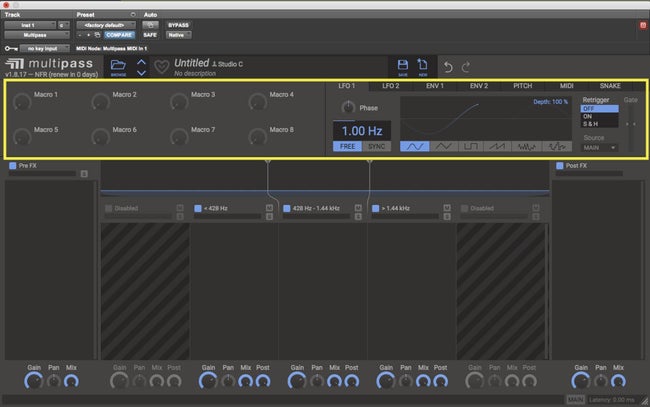Click the LFO Phase knob
The image size is (650, 407).
[x=348, y=107]
